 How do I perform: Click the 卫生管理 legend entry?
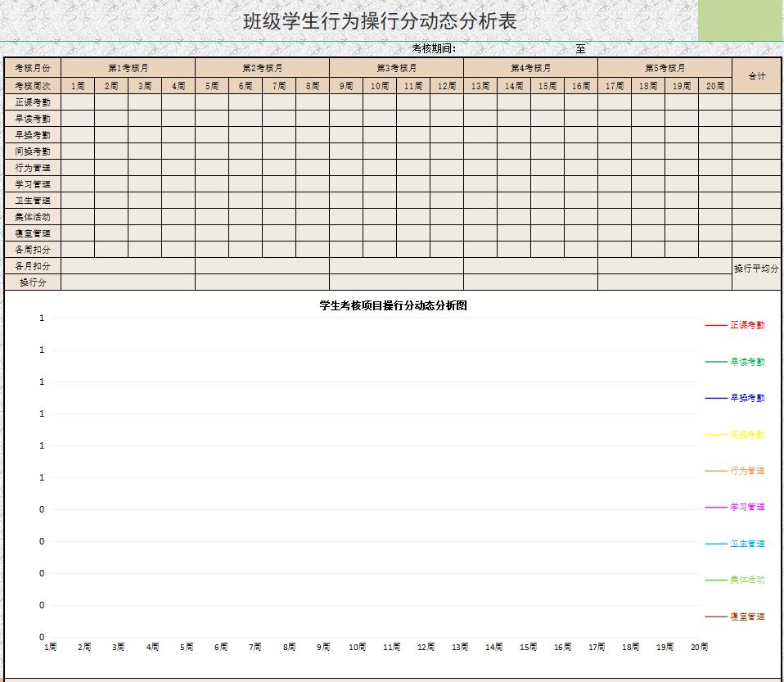pos(748,542)
